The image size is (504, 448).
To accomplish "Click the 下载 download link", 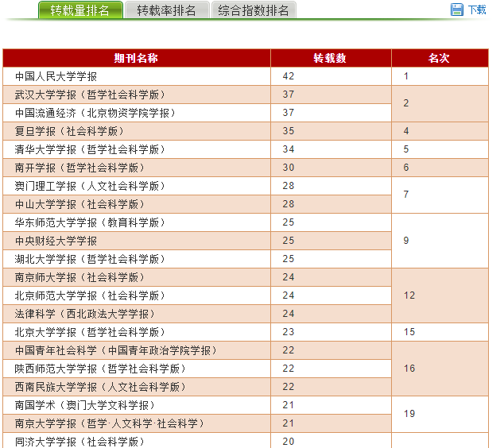I will pyautogui.click(x=477, y=10).
